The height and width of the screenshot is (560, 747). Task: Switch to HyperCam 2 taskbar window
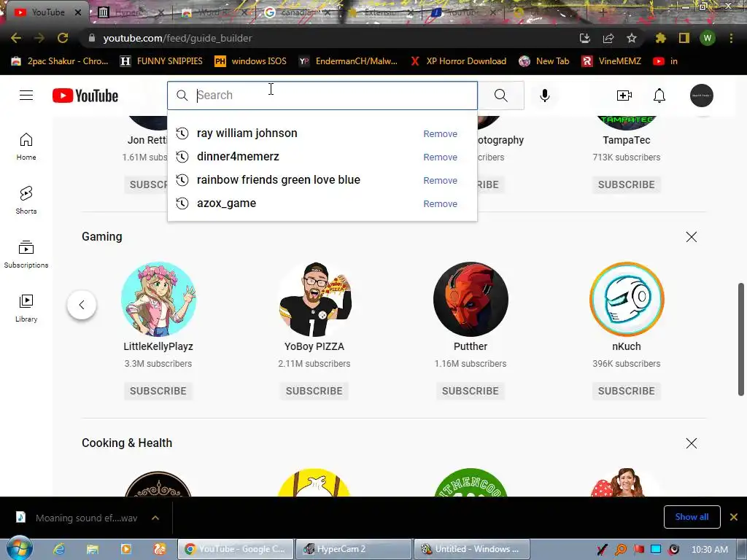[353, 549]
